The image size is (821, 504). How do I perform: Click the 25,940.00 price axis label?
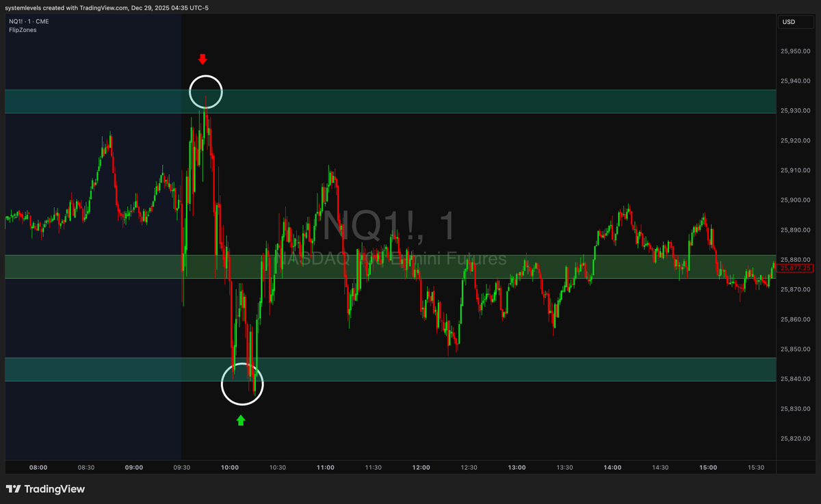796,81
